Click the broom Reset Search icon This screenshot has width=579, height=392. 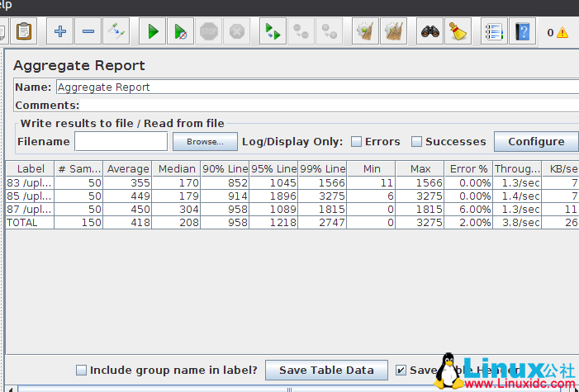click(458, 32)
